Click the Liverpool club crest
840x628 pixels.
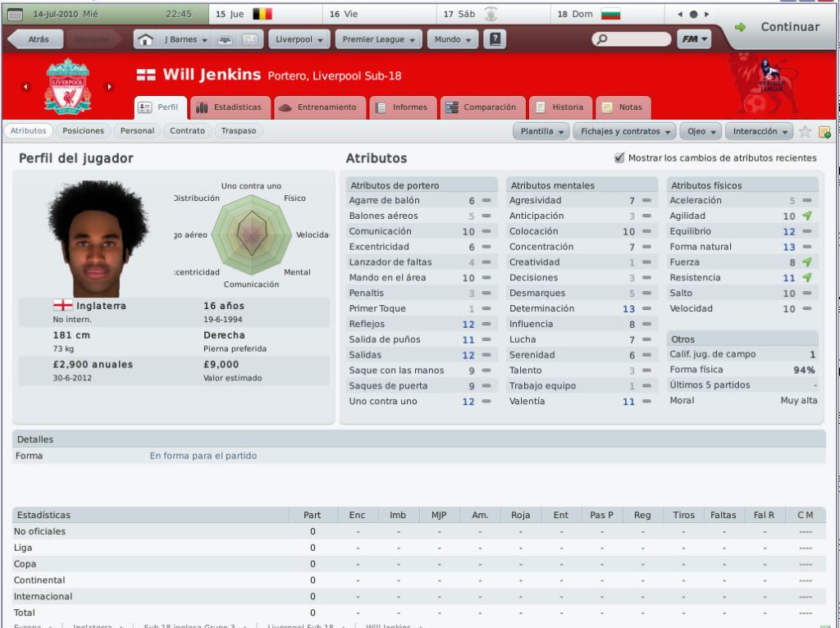coord(67,86)
